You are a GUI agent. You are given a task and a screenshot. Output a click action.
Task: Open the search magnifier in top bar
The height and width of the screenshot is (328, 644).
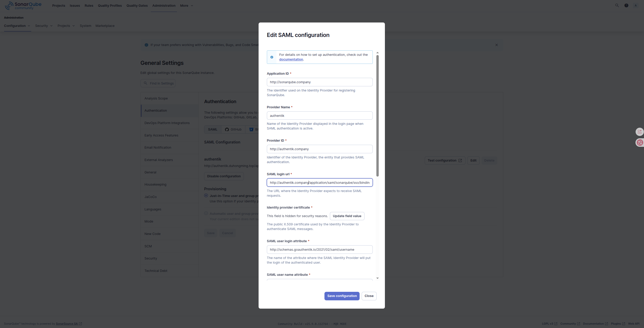[617, 5]
